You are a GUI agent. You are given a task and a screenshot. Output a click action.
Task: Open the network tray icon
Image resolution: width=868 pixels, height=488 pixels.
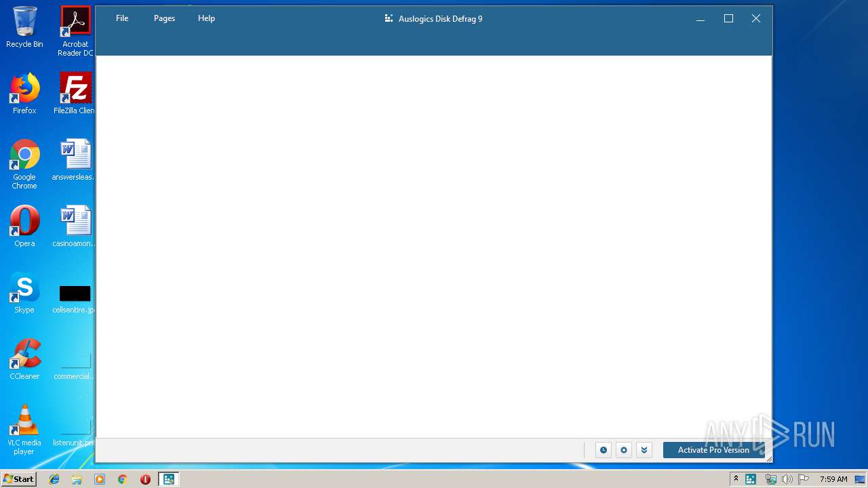point(770,479)
